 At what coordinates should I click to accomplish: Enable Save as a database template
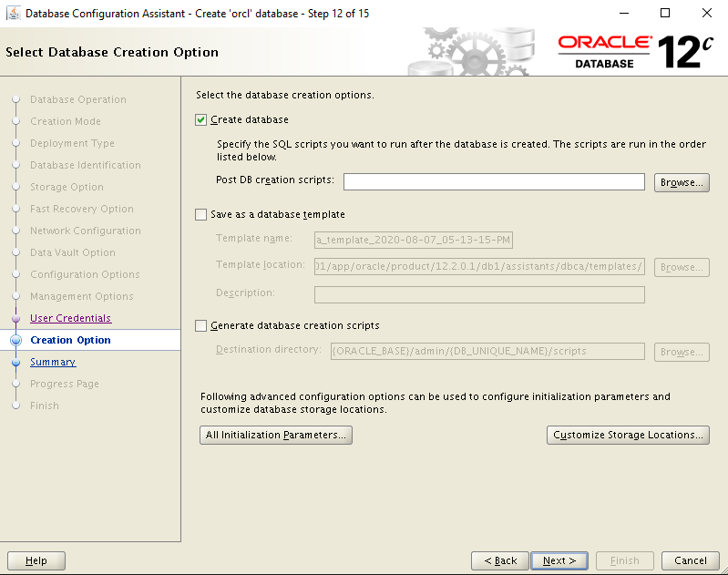(201, 214)
